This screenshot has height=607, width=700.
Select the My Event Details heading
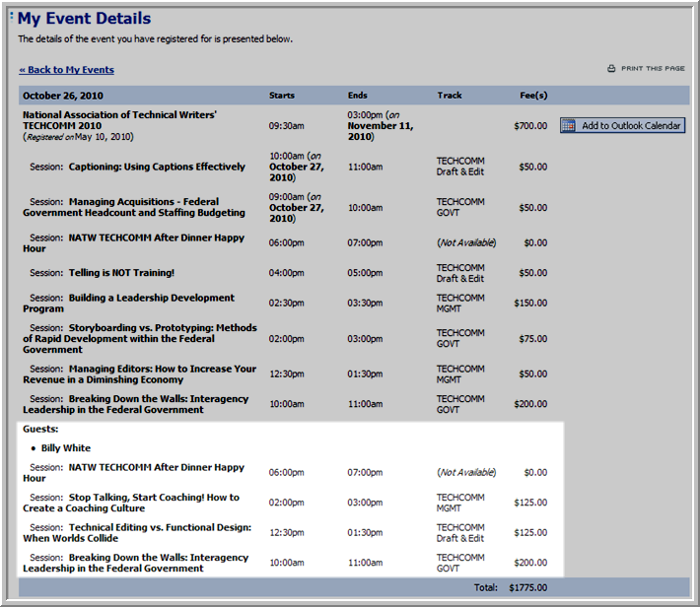(85, 19)
